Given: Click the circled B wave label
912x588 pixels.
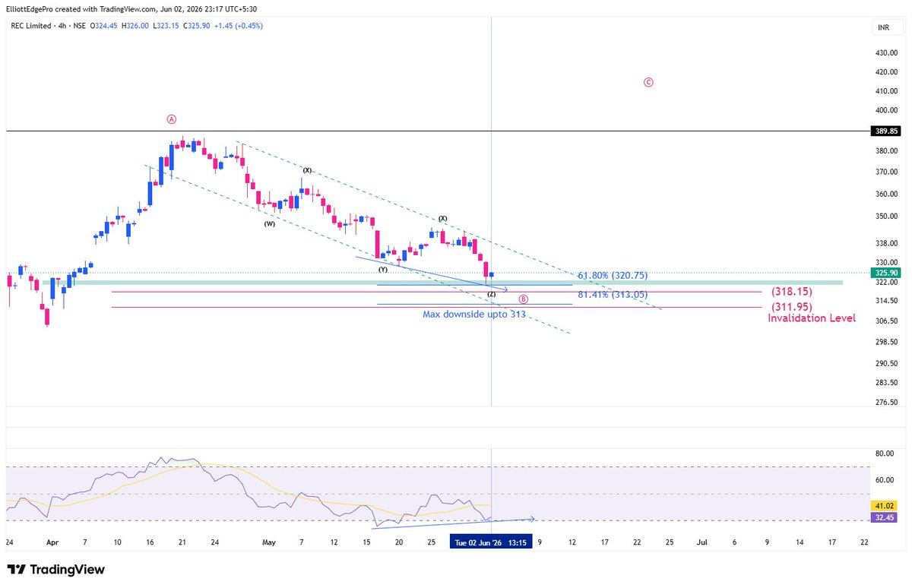Looking at the screenshot, I should tap(523, 299).
